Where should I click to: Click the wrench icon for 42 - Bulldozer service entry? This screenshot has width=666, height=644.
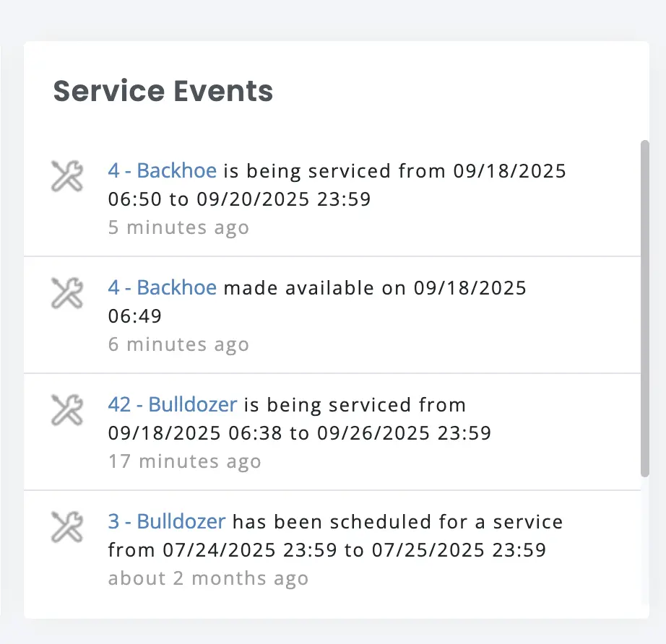(x=66, y=409)
